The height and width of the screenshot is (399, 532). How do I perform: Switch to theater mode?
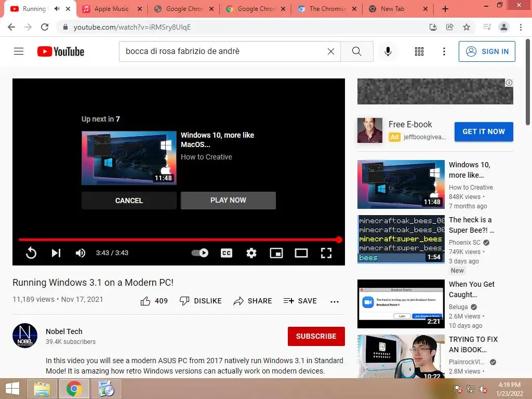tap(301, 253)
